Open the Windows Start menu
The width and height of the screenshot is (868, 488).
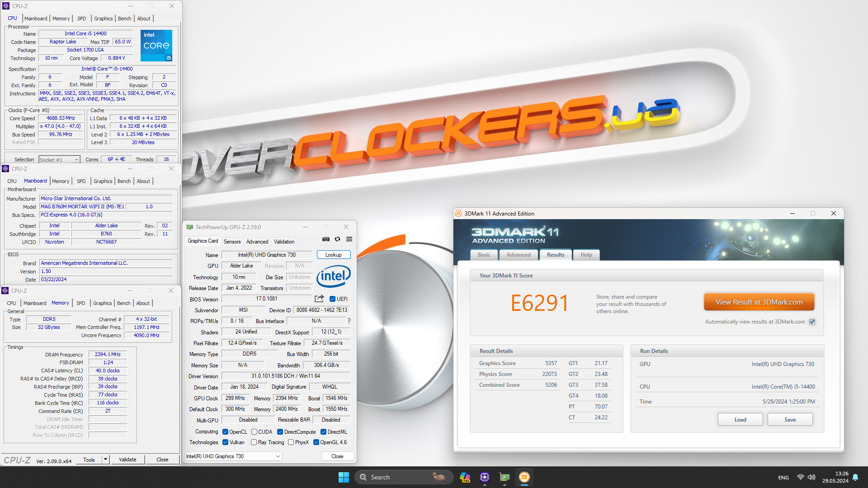coord(344,477)
